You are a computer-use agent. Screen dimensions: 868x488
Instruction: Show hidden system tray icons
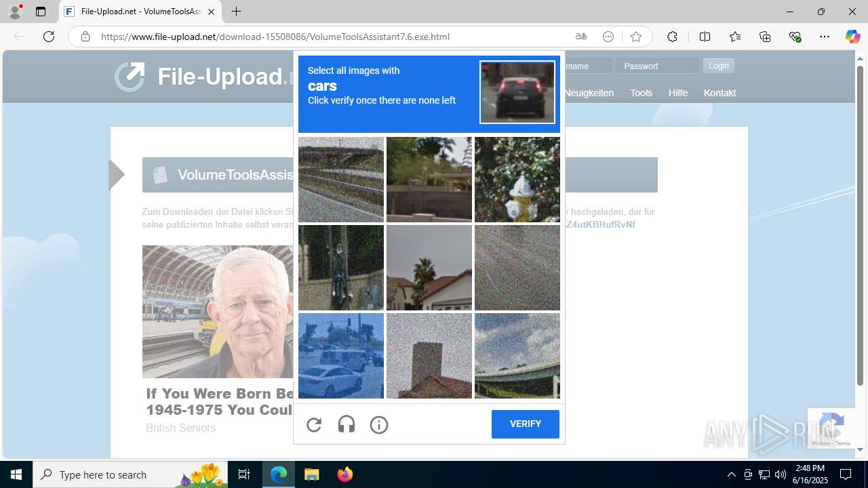(x=731, y=474)
